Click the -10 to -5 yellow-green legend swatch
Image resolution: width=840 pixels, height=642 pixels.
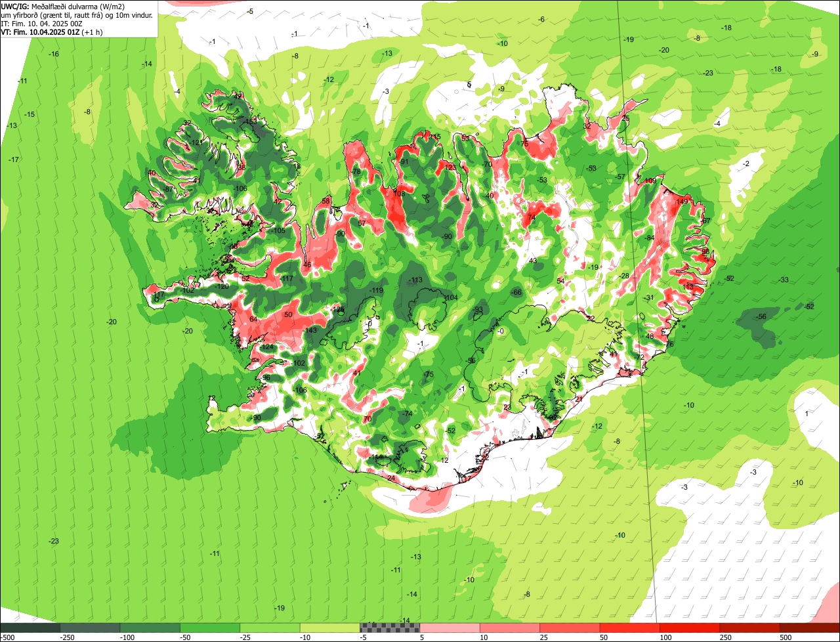330,628
